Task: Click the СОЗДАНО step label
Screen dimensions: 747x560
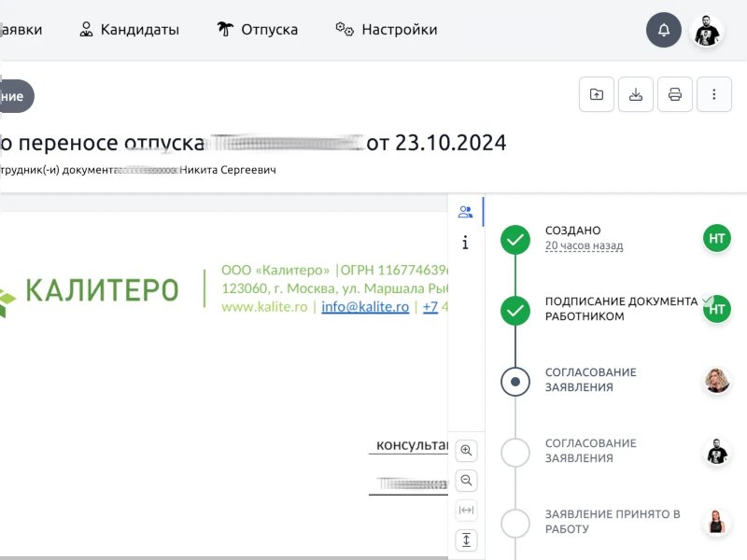Action: click(x=572, y=230)
